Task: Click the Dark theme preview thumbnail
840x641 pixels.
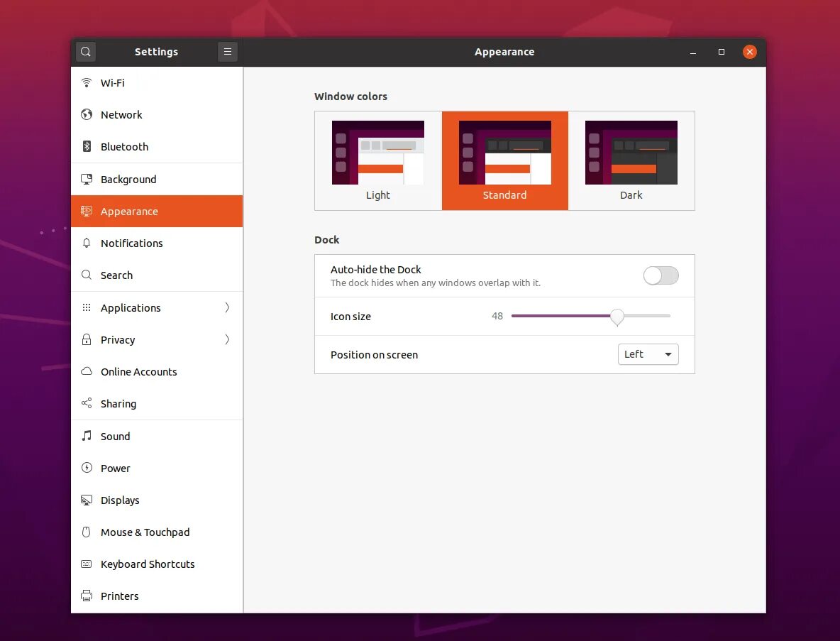Action: click(631, 152)
